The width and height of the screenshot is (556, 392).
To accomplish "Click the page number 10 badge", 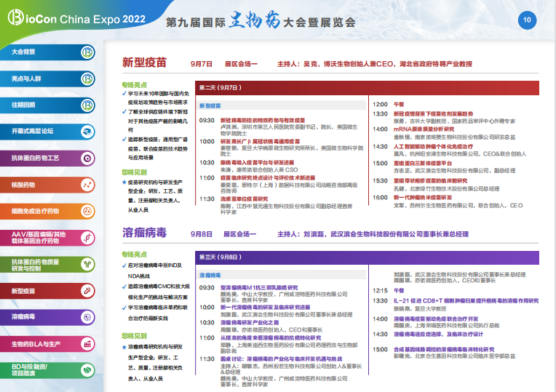I will [528, 20].
